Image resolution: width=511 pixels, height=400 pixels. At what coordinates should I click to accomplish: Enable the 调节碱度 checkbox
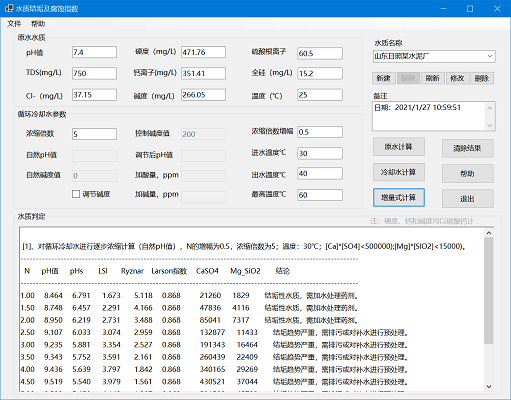pyautogui.click(x=76, y=194)
